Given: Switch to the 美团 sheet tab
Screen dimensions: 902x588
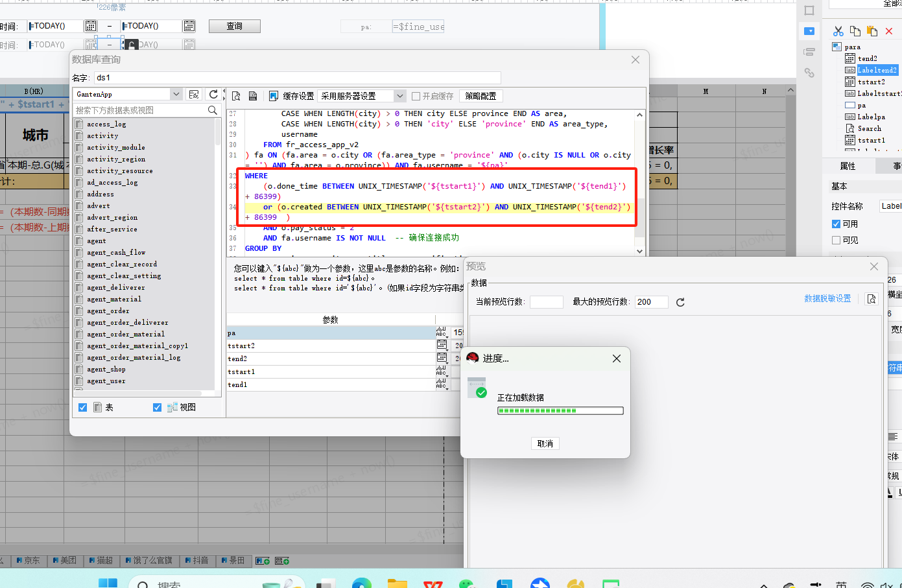Looking at the screenshot, I should pyautogui.click(x=64, y=560).
